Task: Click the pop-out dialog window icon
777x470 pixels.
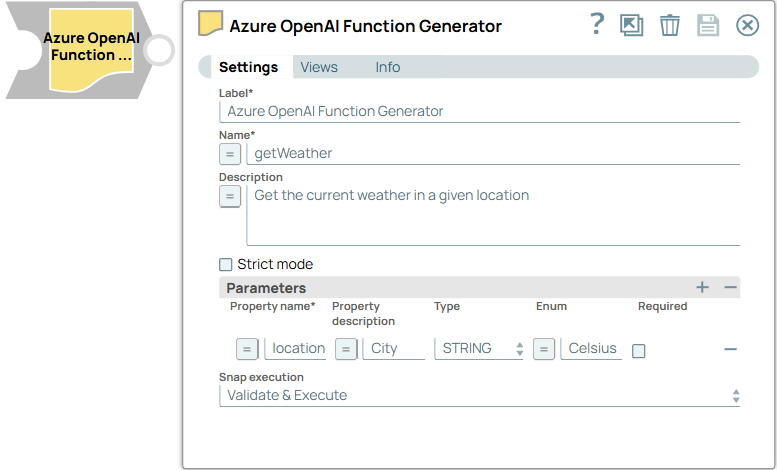Action: pyautogui.click(x=631, y=25)
